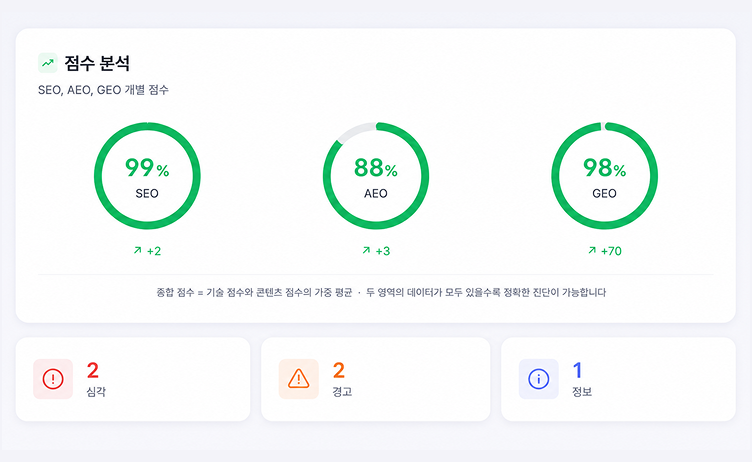This screenshot has height=462, width=752.
Task: Click the blue number 1 for 정보
Action: click(577, 370)
